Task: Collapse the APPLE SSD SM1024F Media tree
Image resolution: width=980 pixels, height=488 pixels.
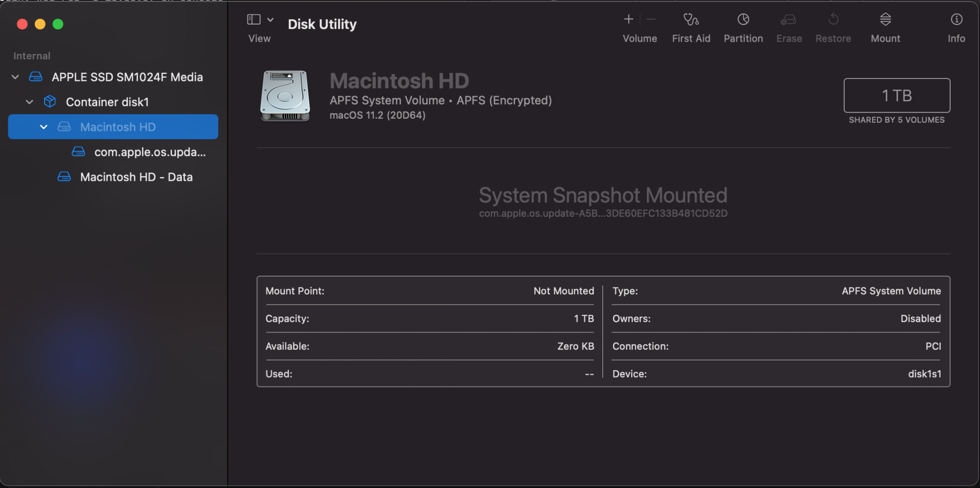Action: pyautogui.click(x=15, y=77)
